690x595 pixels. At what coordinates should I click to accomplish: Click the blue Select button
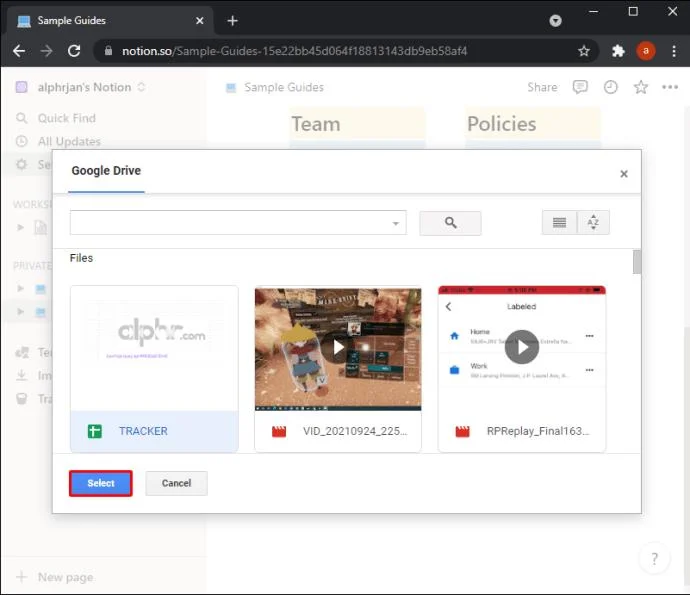pos(100,483)
